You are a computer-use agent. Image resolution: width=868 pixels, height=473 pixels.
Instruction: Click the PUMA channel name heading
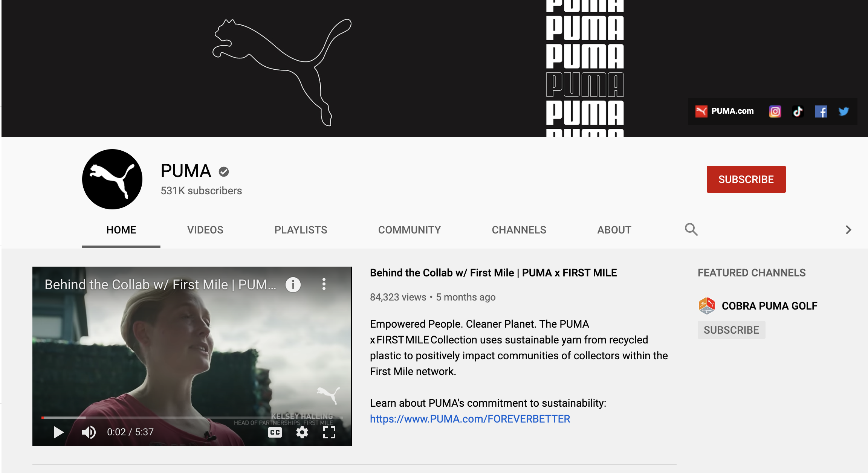[186, 171]
